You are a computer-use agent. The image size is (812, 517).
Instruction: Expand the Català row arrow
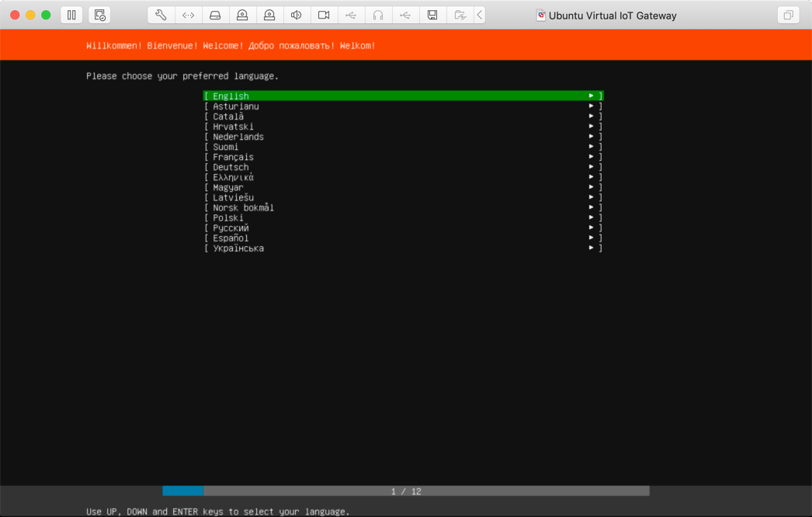click(x=591, y=116)
